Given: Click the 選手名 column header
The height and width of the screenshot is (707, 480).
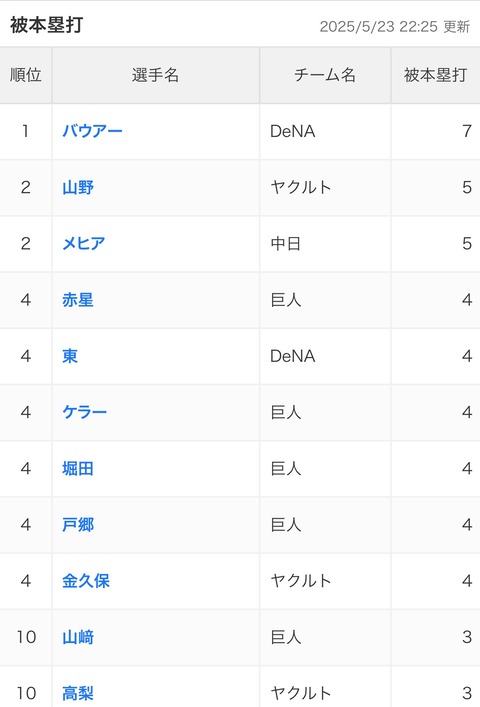Looking at the screenshot, I should pyautogui.click(x=155, y=75).
